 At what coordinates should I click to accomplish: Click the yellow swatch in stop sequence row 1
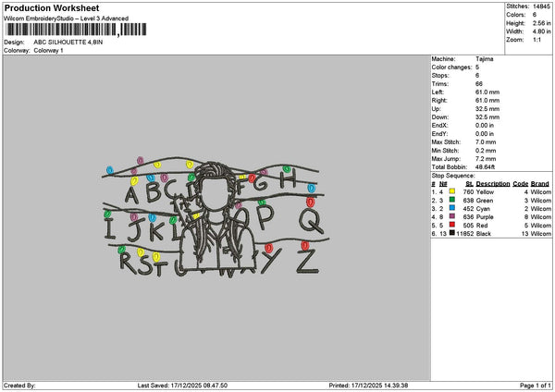(452, 191)
